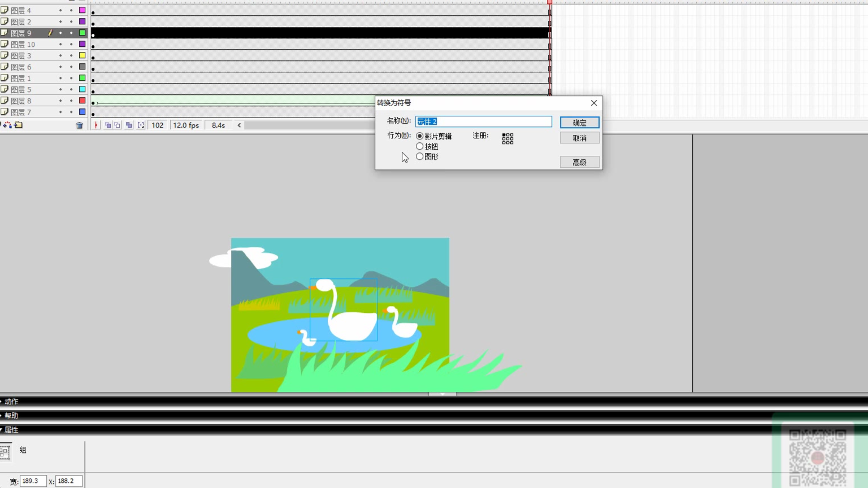Enable the onion skin outlines icon
The image size is (868, 488).
118,125
